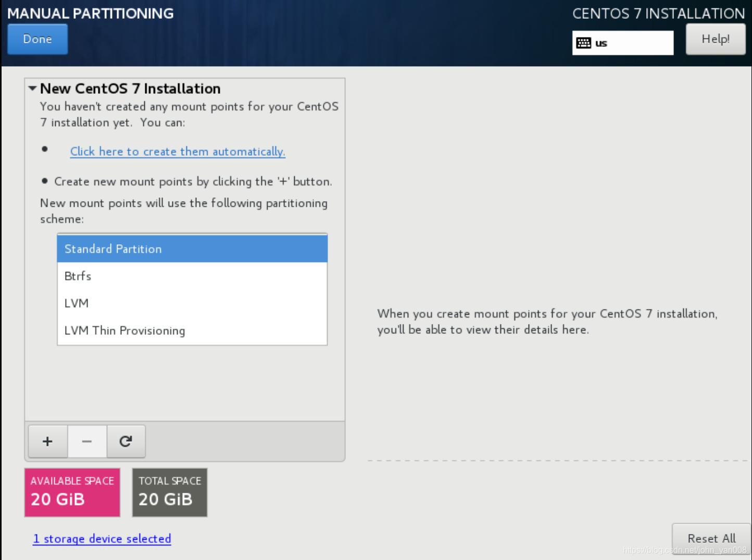Click the TOTAL SPACE 20 GiB box
The image size is (752, 560).
(170, 492)
